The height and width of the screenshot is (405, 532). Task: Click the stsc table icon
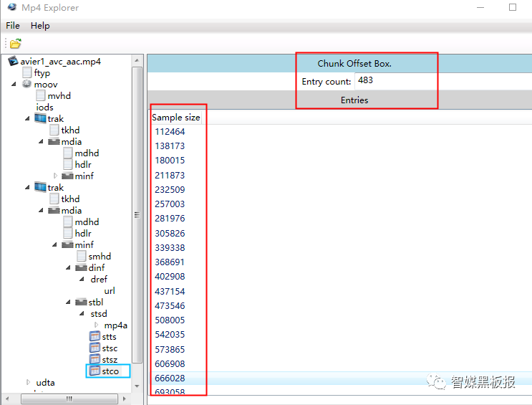[95, 348]
